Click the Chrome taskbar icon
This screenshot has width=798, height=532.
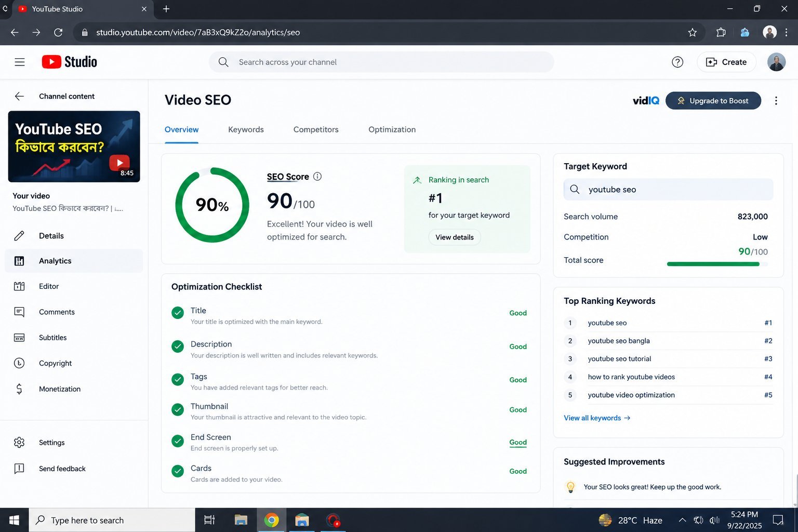271,520
